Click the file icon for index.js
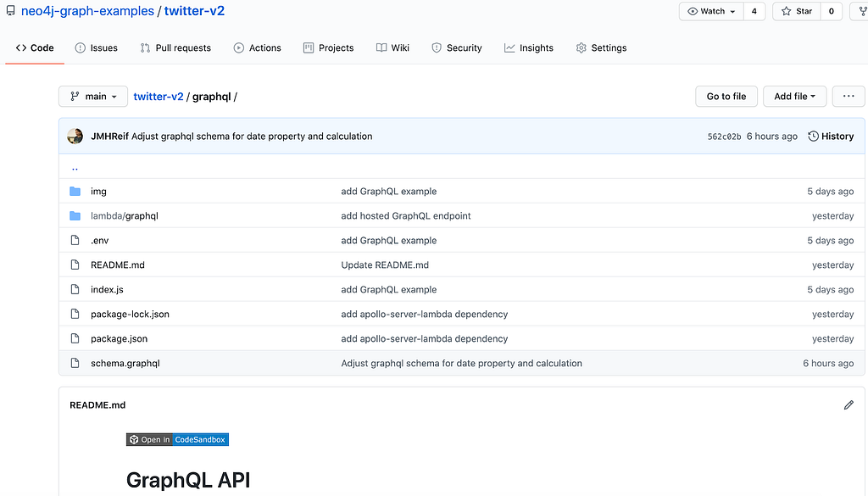868x496 pixels. 75,289
